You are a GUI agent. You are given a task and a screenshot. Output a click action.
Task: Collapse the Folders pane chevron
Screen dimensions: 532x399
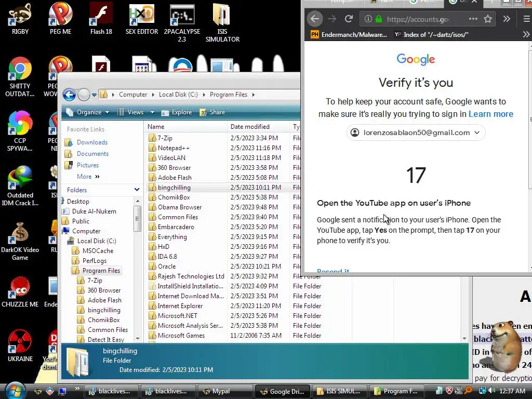[x=137, y=190]
